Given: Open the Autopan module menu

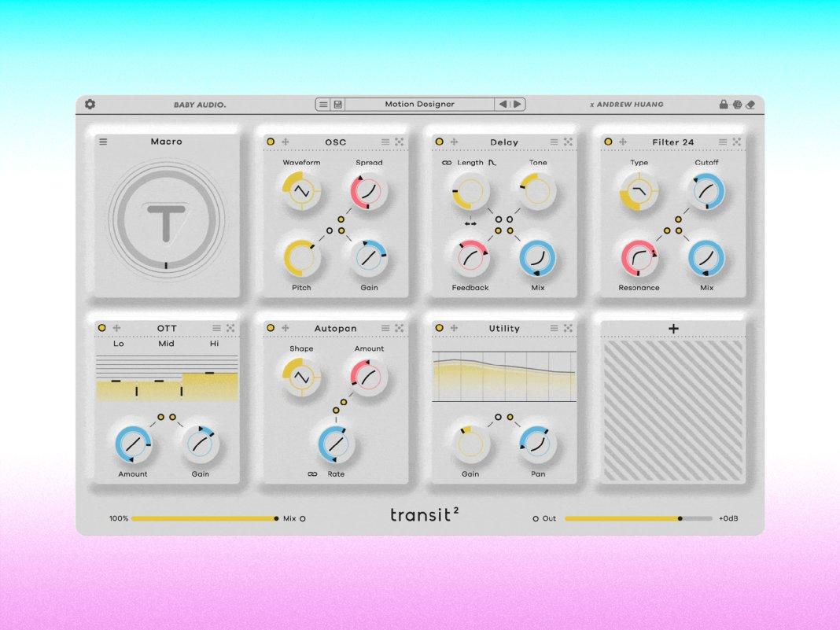Looking at the screenshot, I should coord(385,328).
